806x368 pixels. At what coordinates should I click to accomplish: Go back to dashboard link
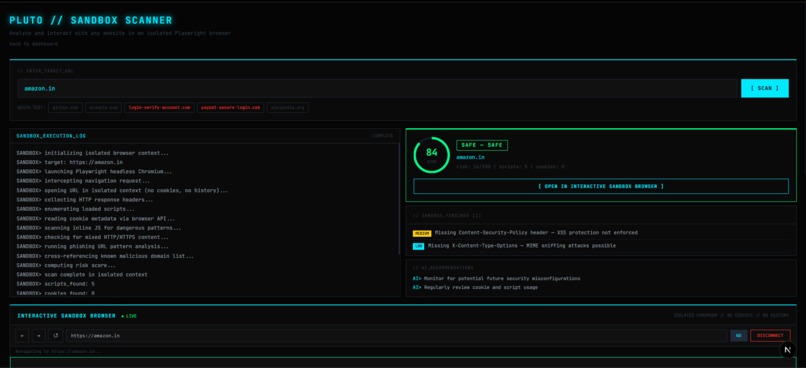[33, 44]
